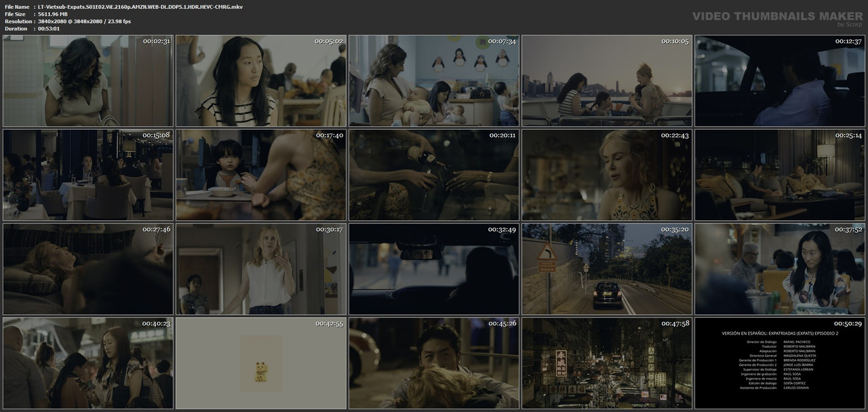
Task: Open the white blouse frame 00:30:17
Action: pos(261,269)
